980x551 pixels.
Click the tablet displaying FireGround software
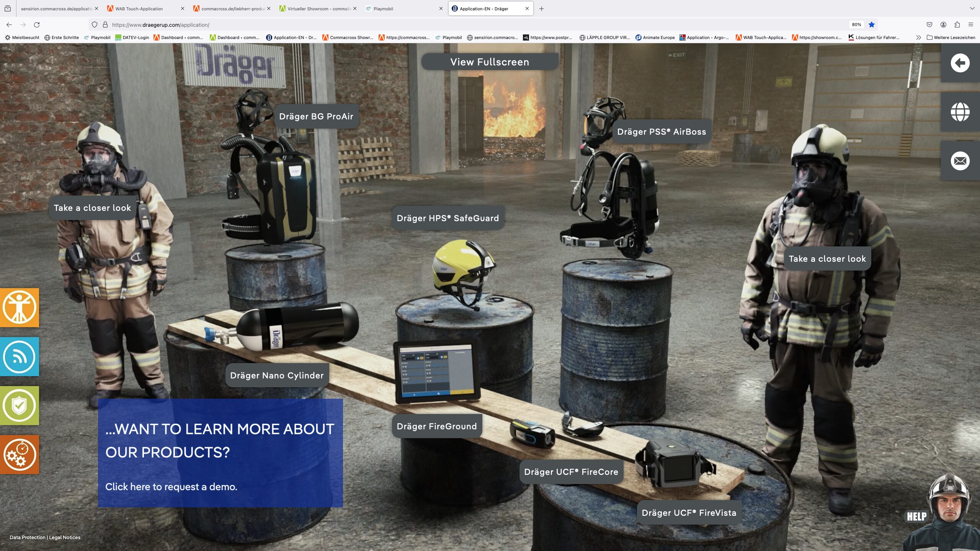[x=438, y=371]
